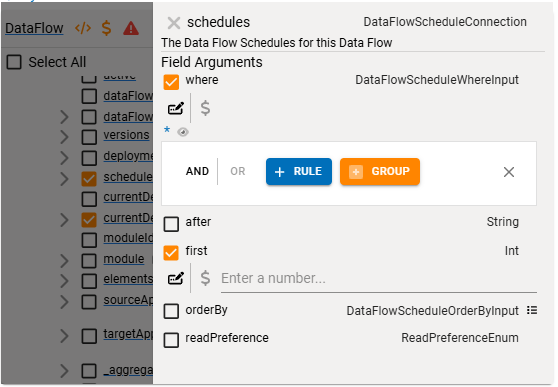Uncheck the first argument checkbox
This screenshot has height=387, width=558.
[171, 253]
